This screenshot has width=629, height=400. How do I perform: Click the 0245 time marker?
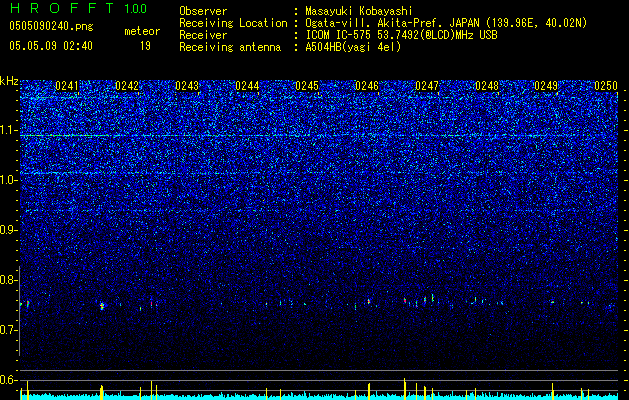coord(307,86)
